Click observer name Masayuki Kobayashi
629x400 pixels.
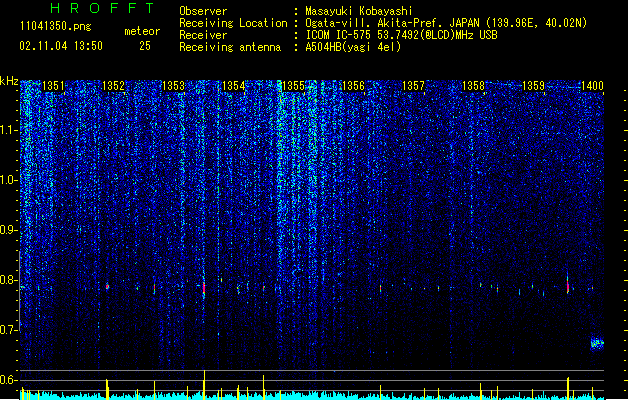point(358,11)
